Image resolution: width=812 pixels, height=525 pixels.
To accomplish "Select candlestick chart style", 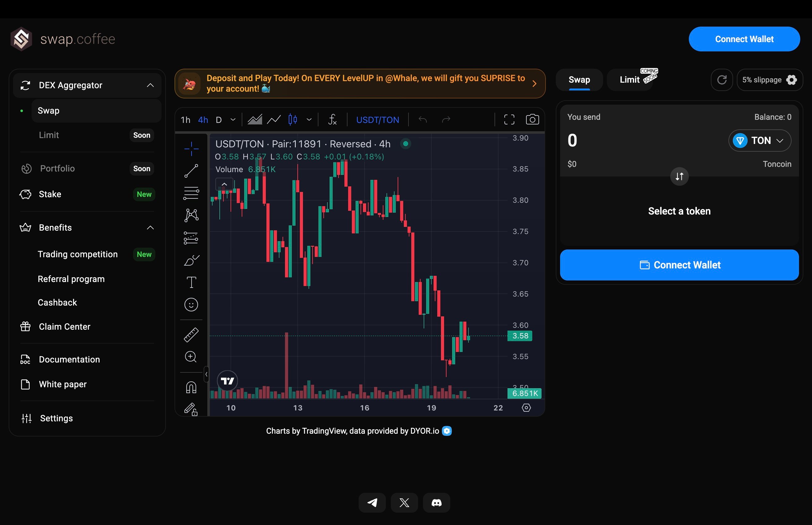I will 293,120.
